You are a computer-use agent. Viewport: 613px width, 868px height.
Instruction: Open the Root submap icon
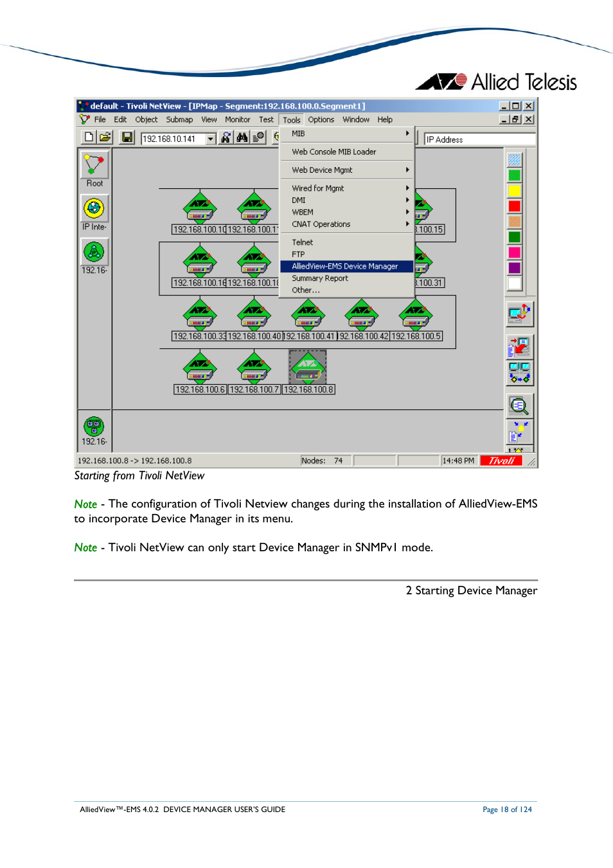pyautogui.click(x=94, y=164)
